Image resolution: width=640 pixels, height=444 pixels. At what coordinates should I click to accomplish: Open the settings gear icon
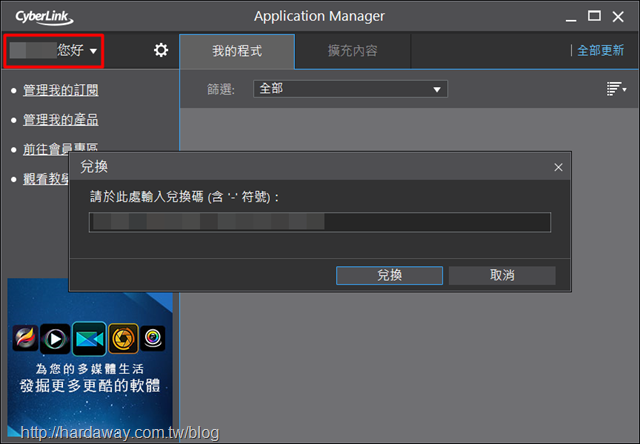click(x=161, y=50)
